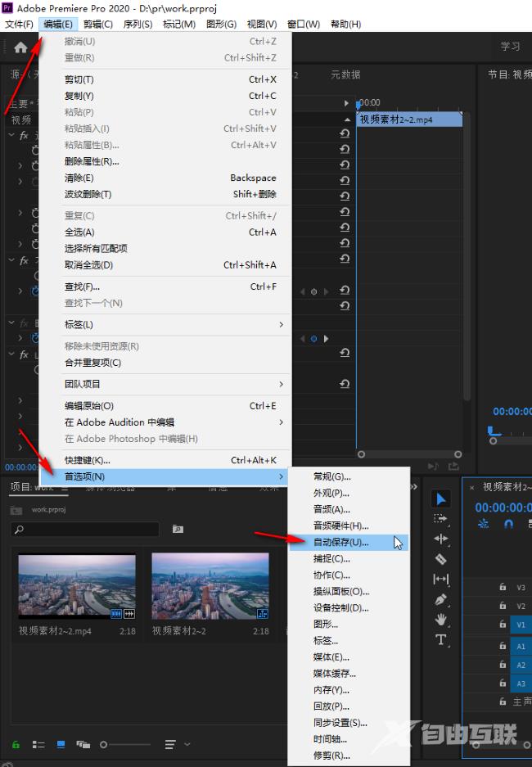Image resolution: width=532 pixels, height=767 pixels.
Task: Toggle lock on audio track A3
Action: (503, 683)
